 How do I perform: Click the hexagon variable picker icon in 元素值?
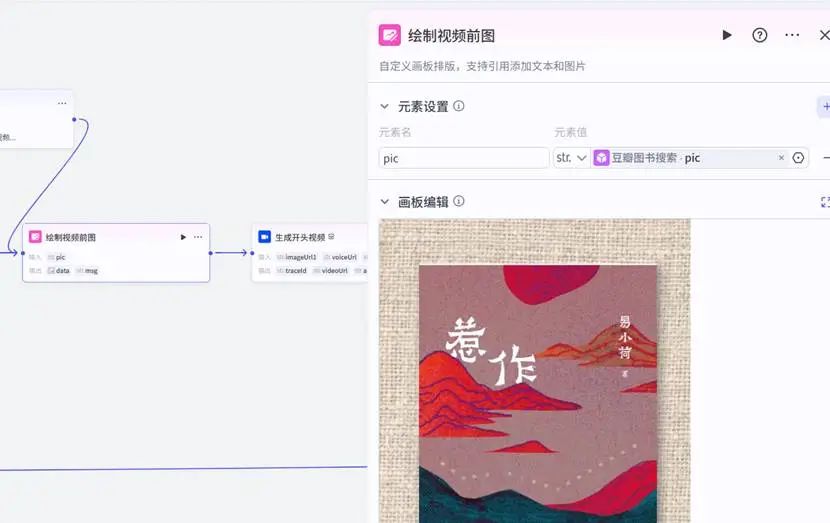coord(798,158)
